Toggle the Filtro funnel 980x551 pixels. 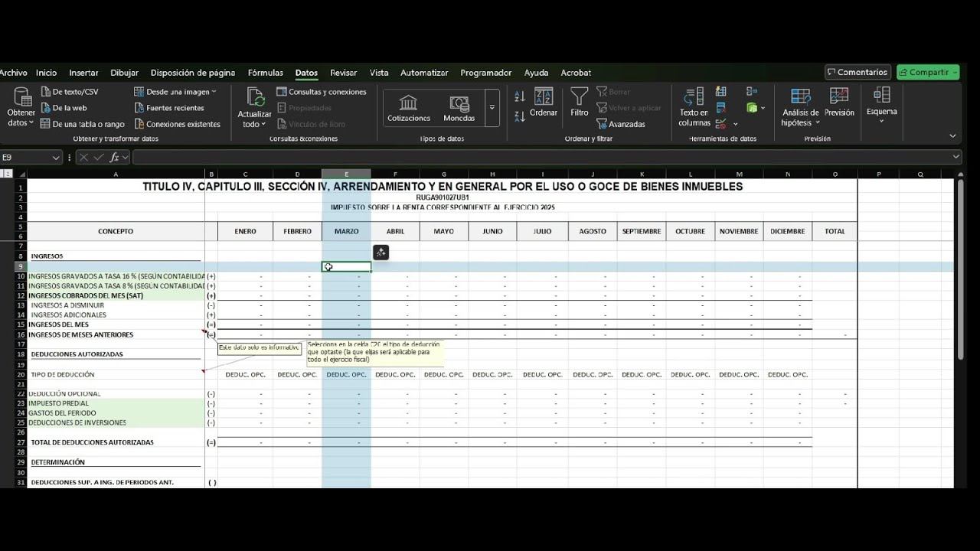[580, 103]
